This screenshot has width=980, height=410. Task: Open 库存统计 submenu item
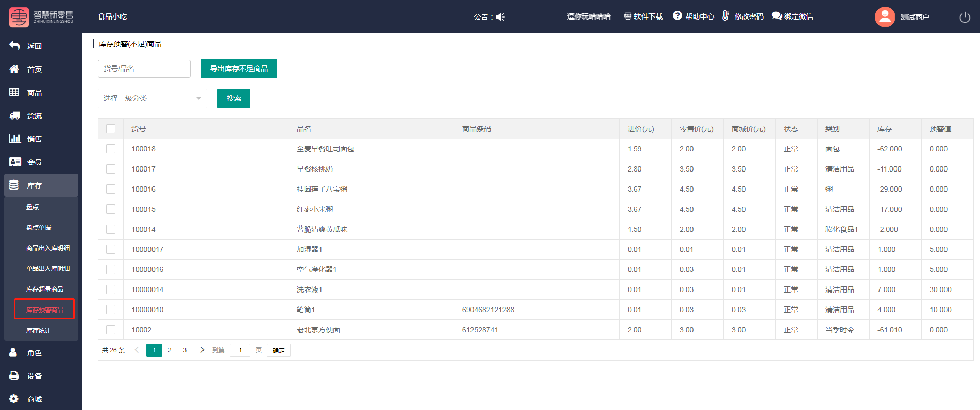pos(39,331)
